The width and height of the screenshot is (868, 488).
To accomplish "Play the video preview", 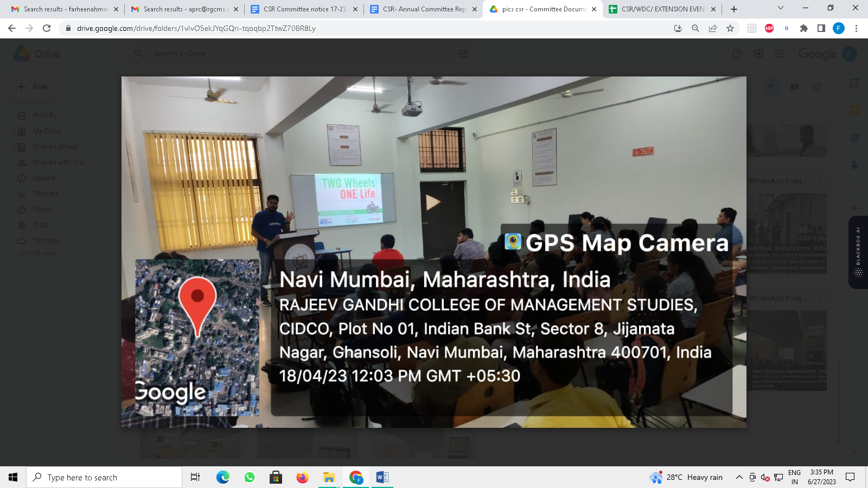I will 433,202.
